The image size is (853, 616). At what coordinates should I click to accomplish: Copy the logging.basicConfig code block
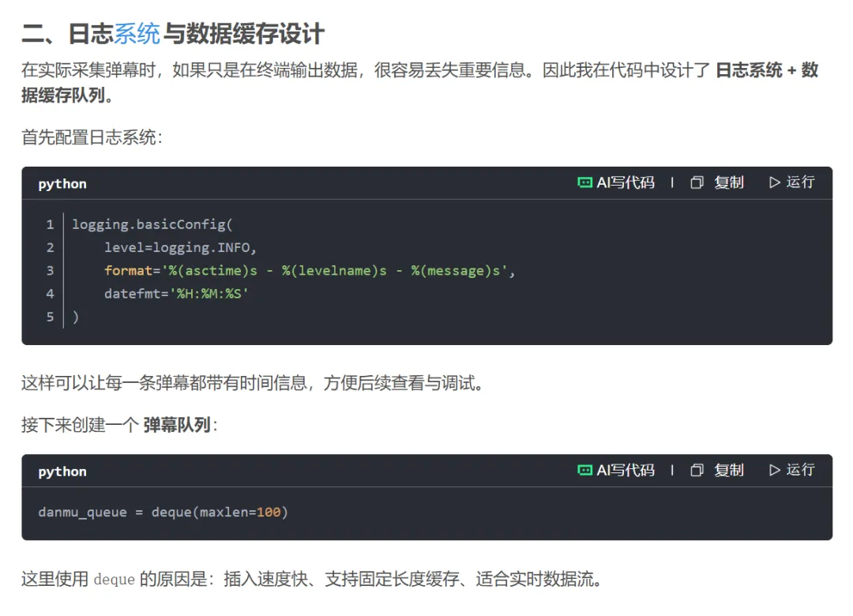pos(717,182)
